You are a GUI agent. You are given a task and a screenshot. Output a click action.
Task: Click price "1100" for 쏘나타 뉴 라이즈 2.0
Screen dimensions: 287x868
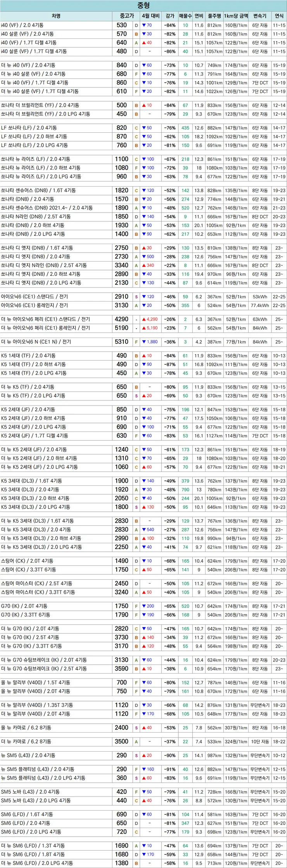[x=121, y=159]
